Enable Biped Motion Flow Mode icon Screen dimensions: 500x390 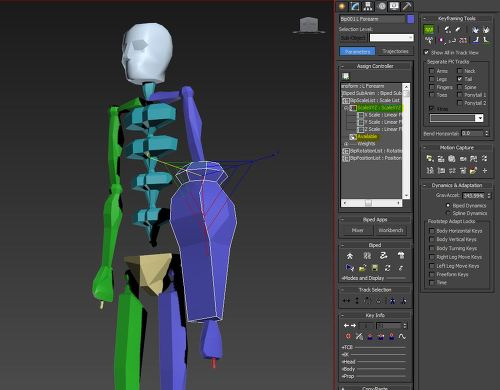coord(384,256)
